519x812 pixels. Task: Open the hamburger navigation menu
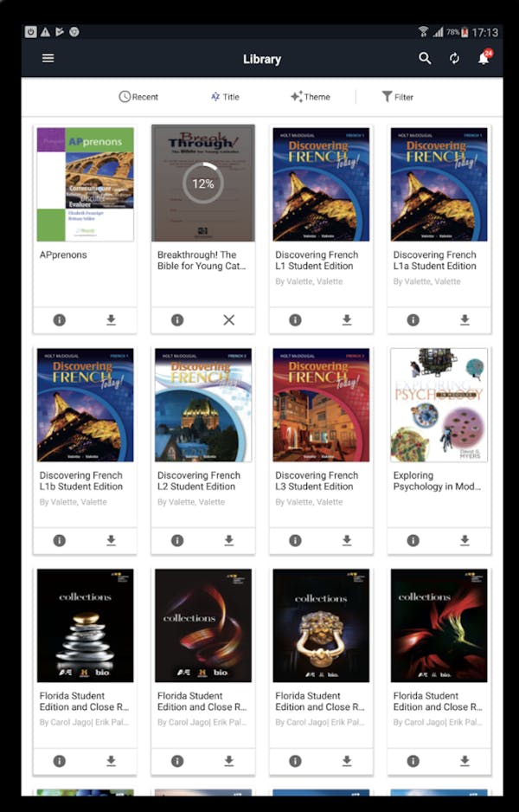coord(48,58)
